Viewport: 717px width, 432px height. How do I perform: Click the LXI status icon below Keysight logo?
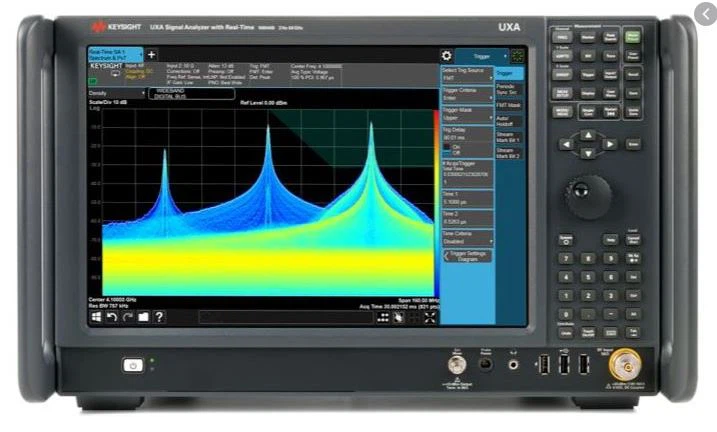(x=93, y=81)
